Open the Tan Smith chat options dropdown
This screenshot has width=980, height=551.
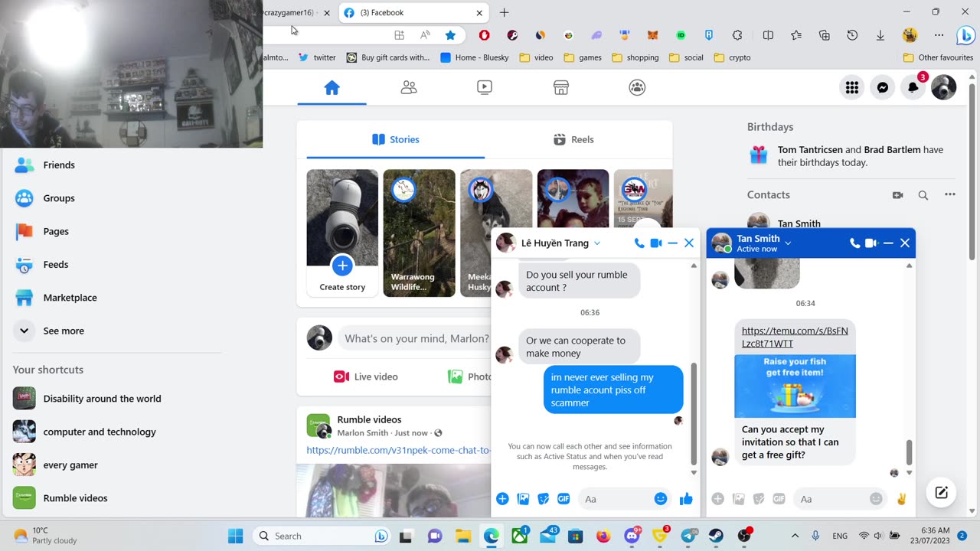coord(788,243)
